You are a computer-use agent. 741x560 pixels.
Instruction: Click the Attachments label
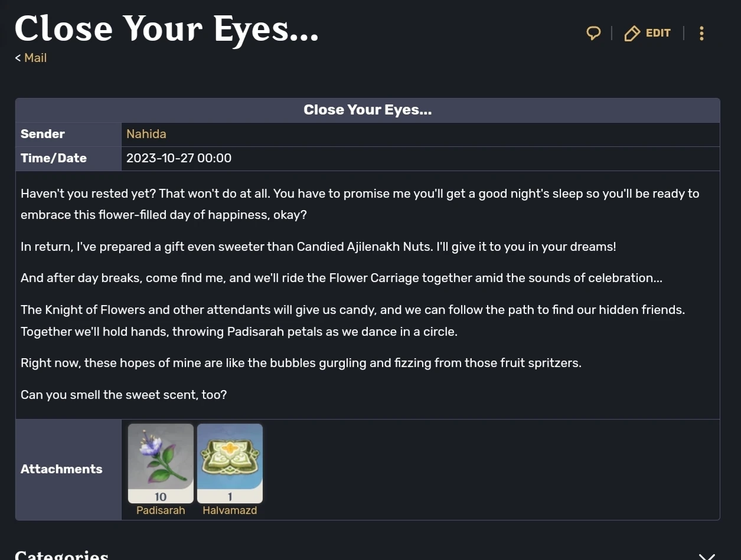pyautogui.click(x=61, y=469)
